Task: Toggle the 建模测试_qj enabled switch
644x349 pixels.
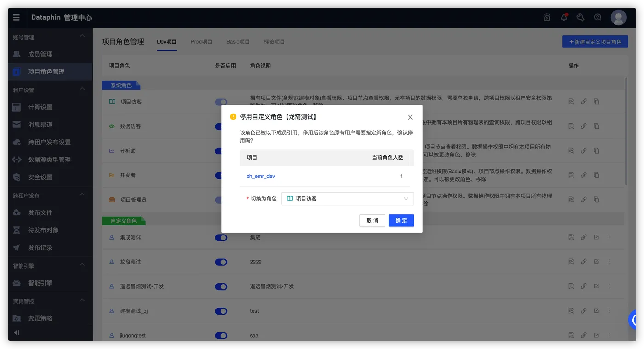Action: pos(221,311)
